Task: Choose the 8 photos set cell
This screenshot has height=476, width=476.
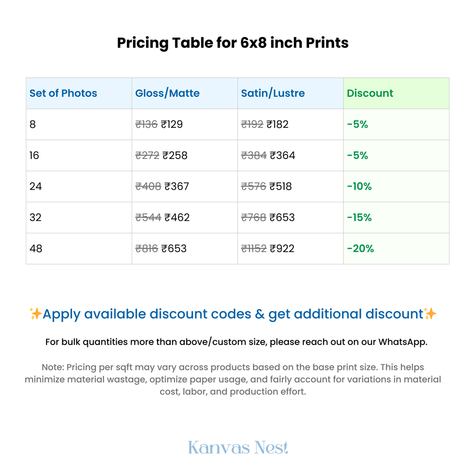Action: (33, 124)
